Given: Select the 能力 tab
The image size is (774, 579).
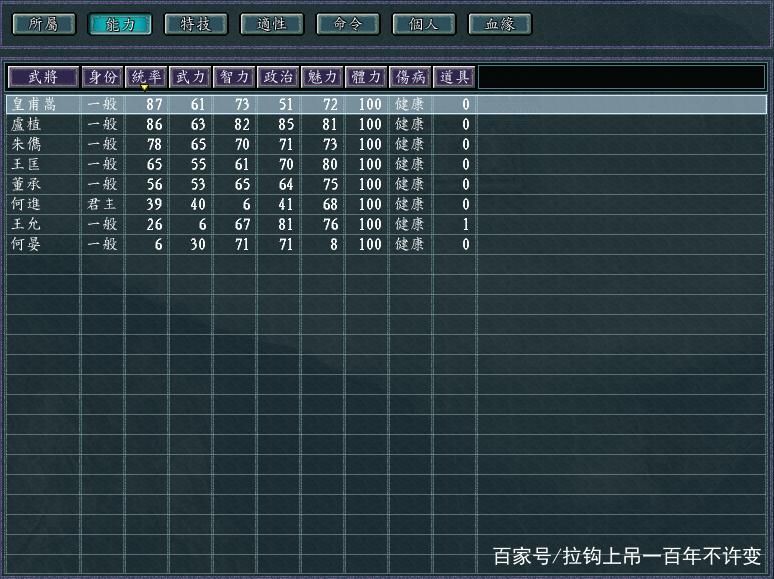Looking at the screenshot, I should pyautogui.click(x=120, y=24).
